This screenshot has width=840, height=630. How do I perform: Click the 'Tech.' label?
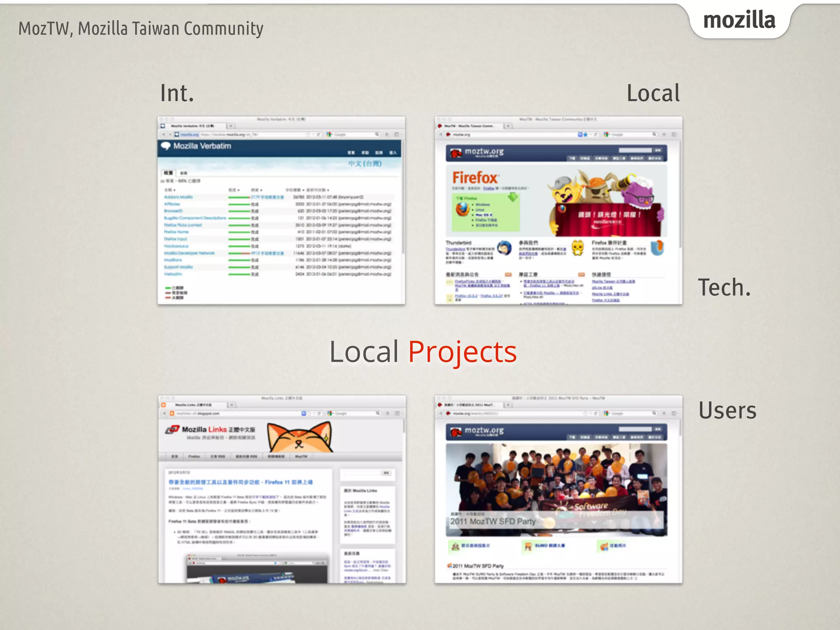[724, 287]
